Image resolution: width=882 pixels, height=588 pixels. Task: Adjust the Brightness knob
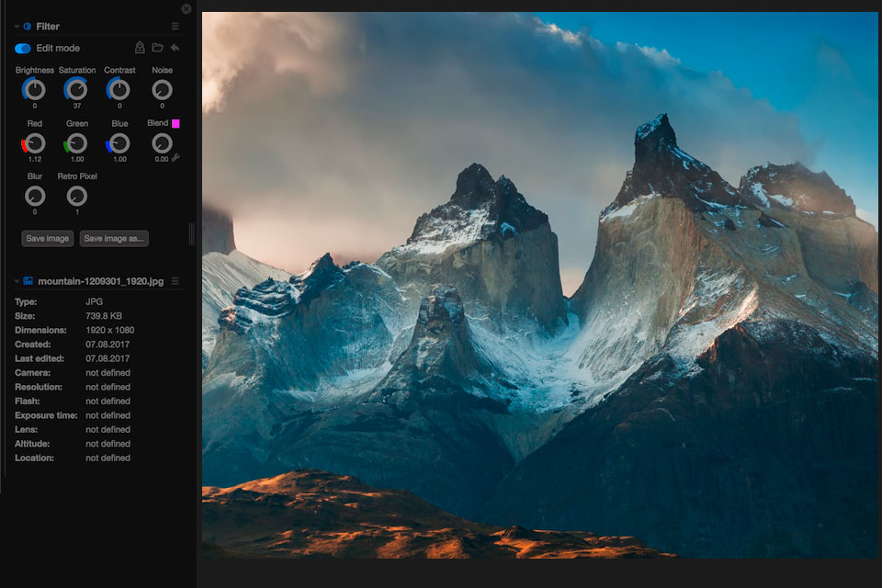point(34,89)
